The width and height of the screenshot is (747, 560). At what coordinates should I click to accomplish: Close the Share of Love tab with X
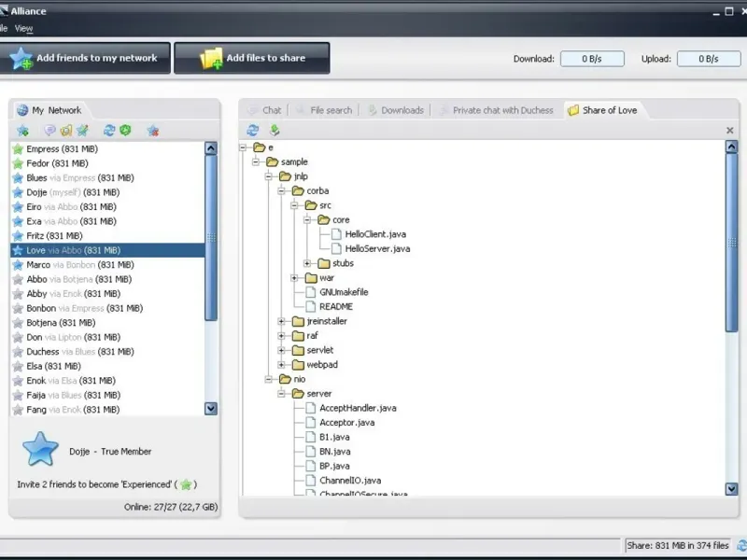[729, 130]
